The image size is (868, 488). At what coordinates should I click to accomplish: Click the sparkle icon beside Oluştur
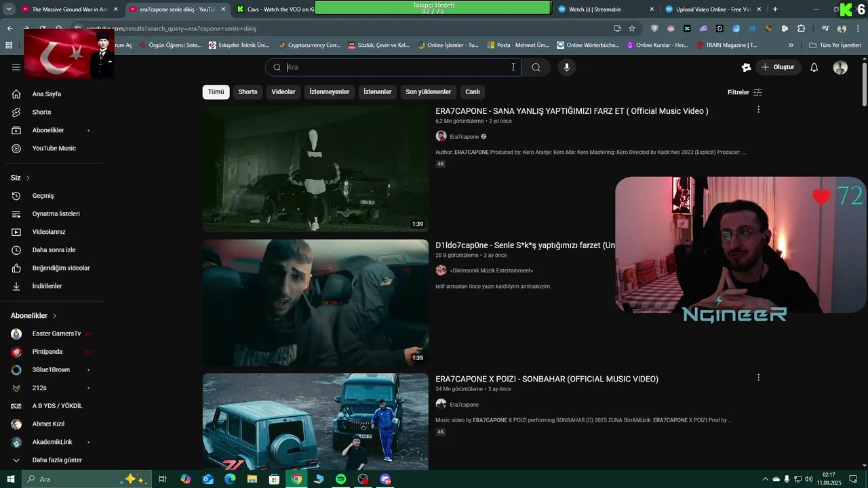click(x=746, y=67)
